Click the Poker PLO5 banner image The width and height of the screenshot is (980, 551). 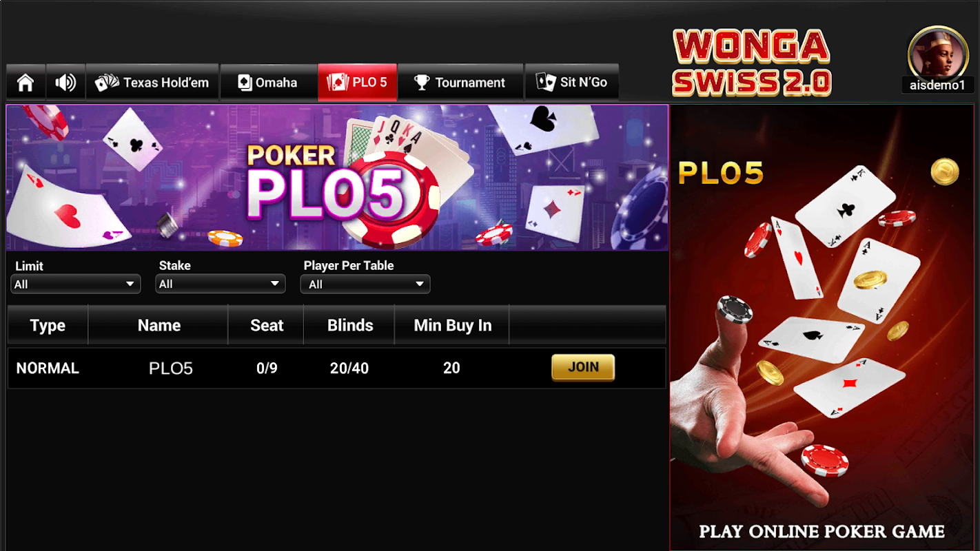338,178
